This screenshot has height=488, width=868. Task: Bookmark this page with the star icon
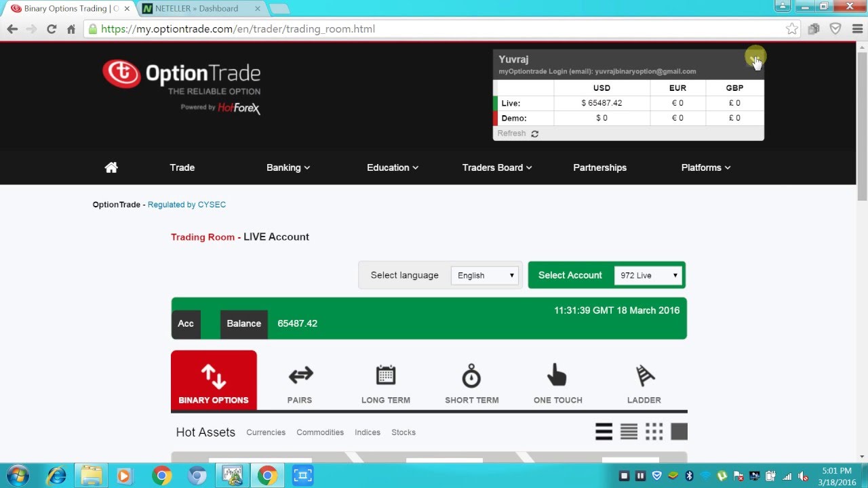pos(791,29)
